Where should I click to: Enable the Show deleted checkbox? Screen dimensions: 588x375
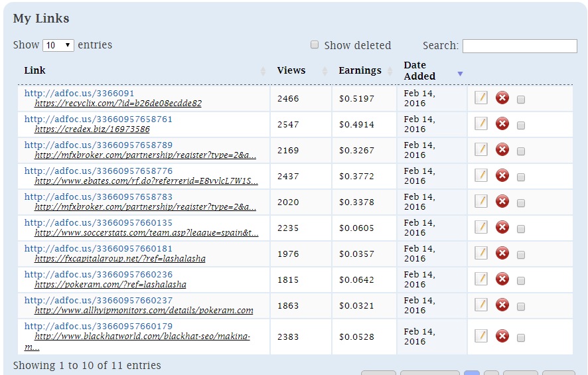click(315, 45)
